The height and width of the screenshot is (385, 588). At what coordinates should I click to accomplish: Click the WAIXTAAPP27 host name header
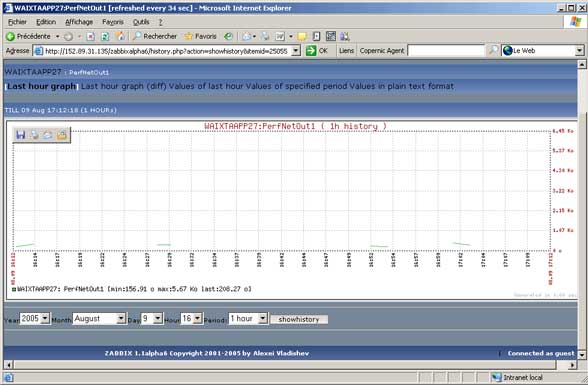click(33, 72)
